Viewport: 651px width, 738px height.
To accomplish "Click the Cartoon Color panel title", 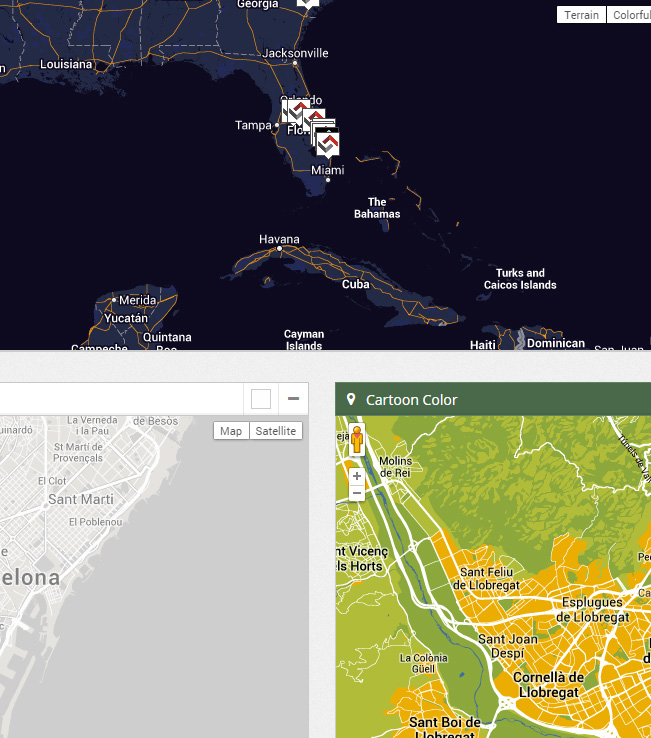I will (411, 400).
